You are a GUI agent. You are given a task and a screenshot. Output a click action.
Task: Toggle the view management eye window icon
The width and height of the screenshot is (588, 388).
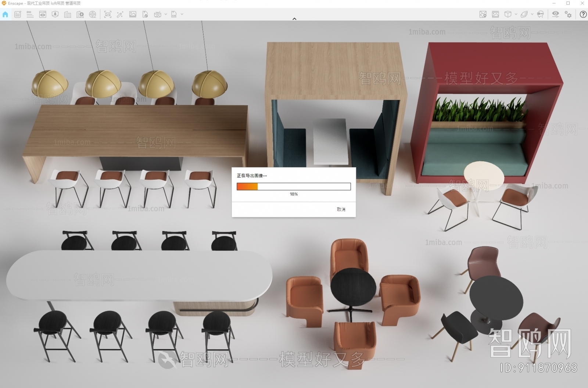click(43, 14)
